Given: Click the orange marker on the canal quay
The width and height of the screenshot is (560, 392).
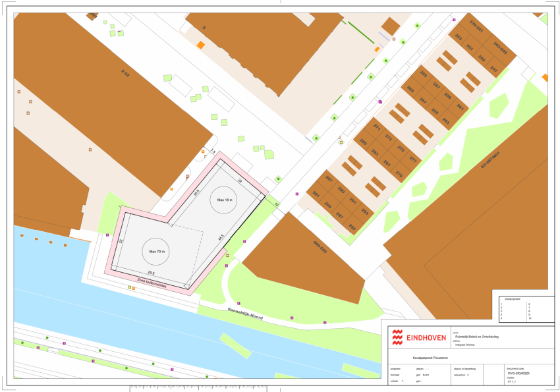Looking at the screenshot, I should pyautogui.click(x=134, y=287).
